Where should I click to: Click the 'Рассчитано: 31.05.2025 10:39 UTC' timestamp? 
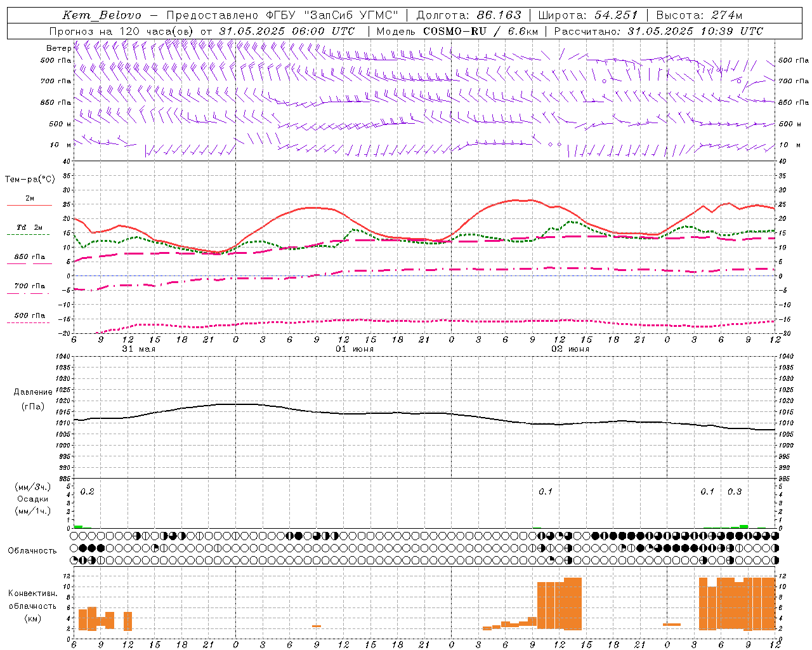coord(658,31)
